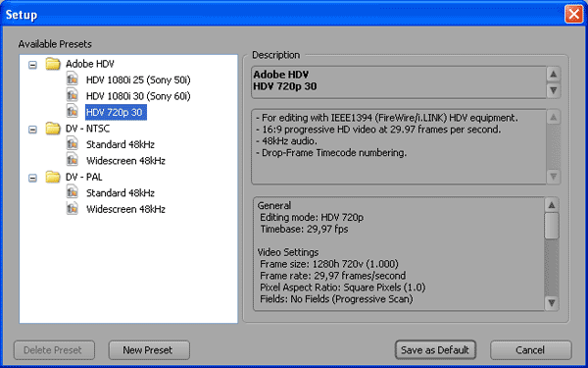The height and width of the screenshot is (368, 588).
Task: Click the Widescreen 48kHz icon under DV - PAL
Action: click(x=72, y=208)
